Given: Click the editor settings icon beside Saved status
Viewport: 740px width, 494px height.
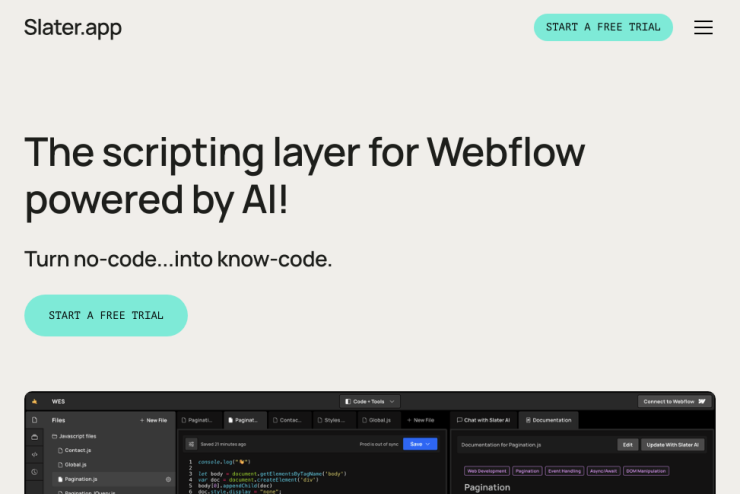Looking at the screenshot, I should 191,444.
